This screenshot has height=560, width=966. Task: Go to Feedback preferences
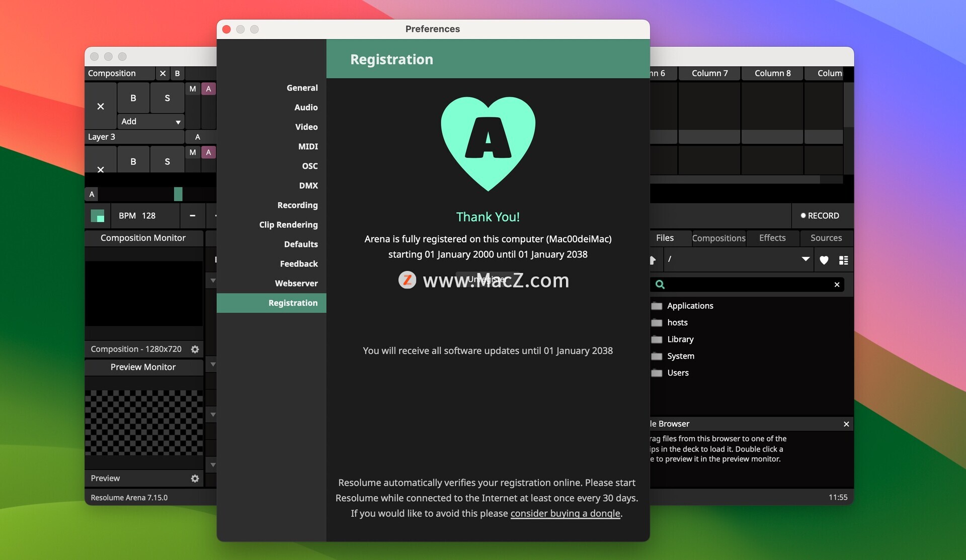click(299, 264)
